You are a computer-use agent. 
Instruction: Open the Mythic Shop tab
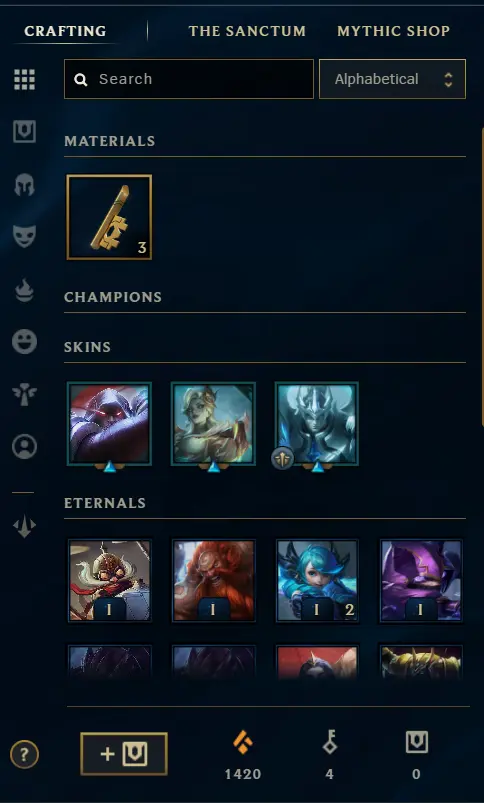[393, 31]
